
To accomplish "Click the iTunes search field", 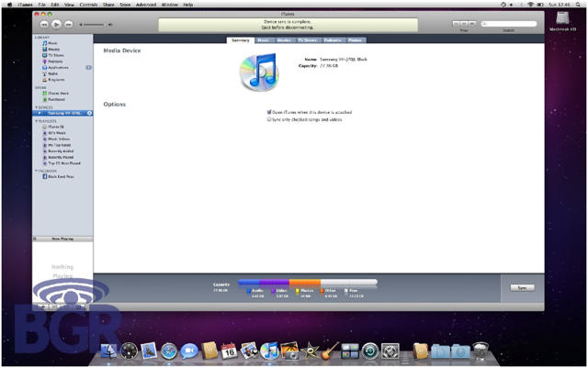I will (508, 23).
